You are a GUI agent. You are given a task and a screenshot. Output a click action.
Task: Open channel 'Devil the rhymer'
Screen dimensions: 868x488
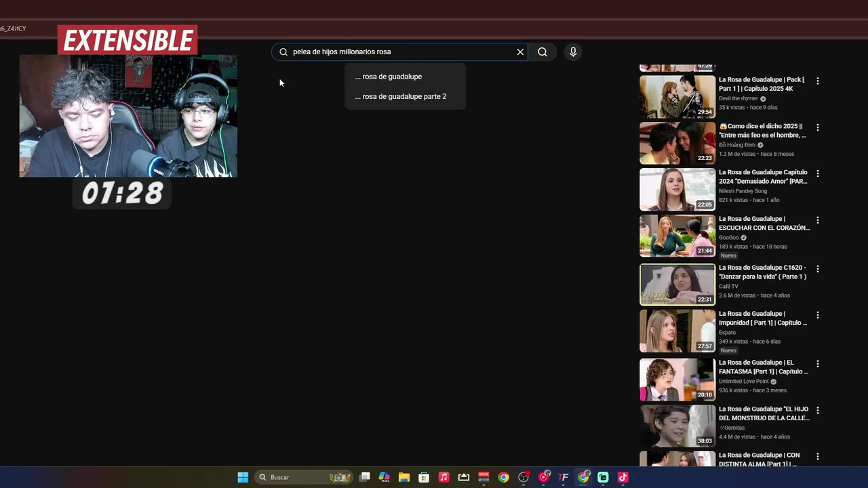[738, 99]
